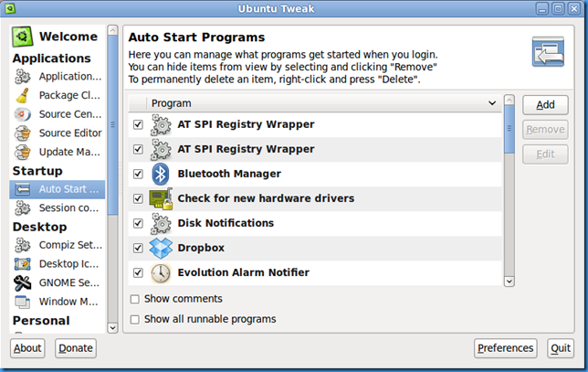Image resolution: width=588 pixels, height=372 pixels.
Task: Click the program list scrollbar up arrow
Action: pos(509,100)
